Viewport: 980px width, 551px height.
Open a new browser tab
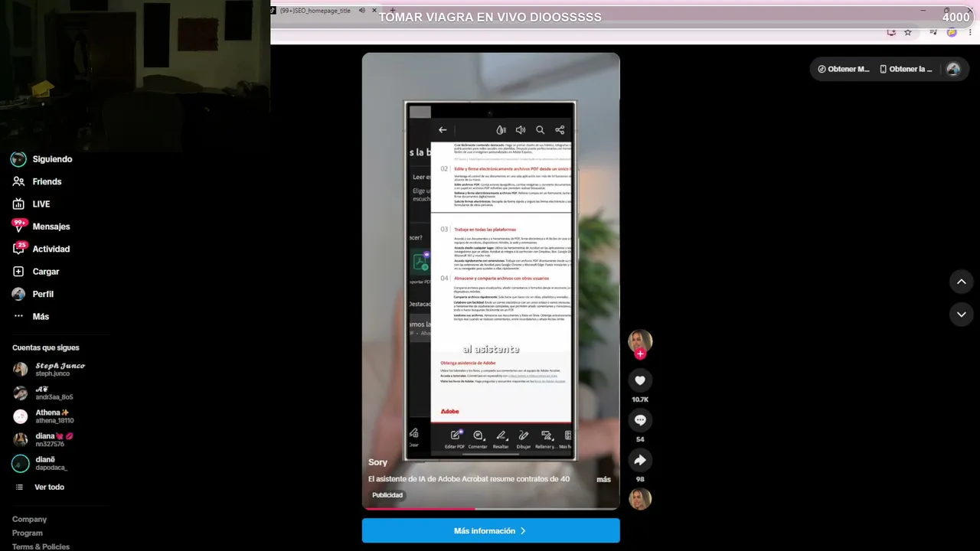click(393, 11)
